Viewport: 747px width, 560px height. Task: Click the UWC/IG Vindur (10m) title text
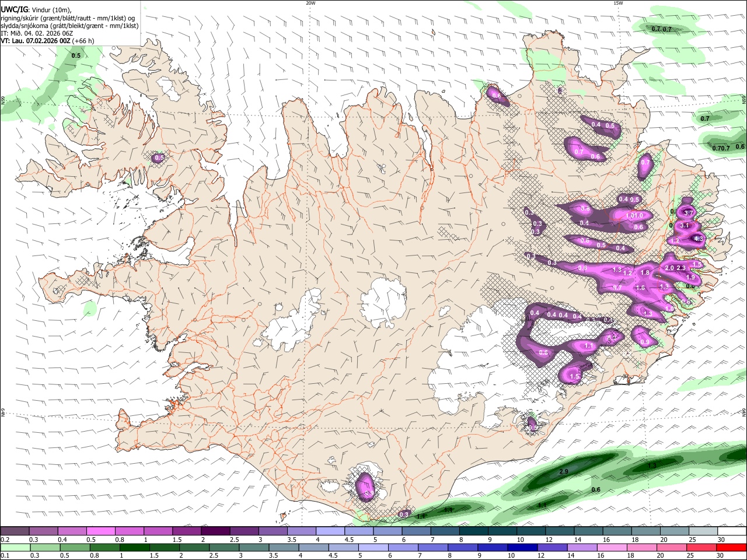(36, 10)
